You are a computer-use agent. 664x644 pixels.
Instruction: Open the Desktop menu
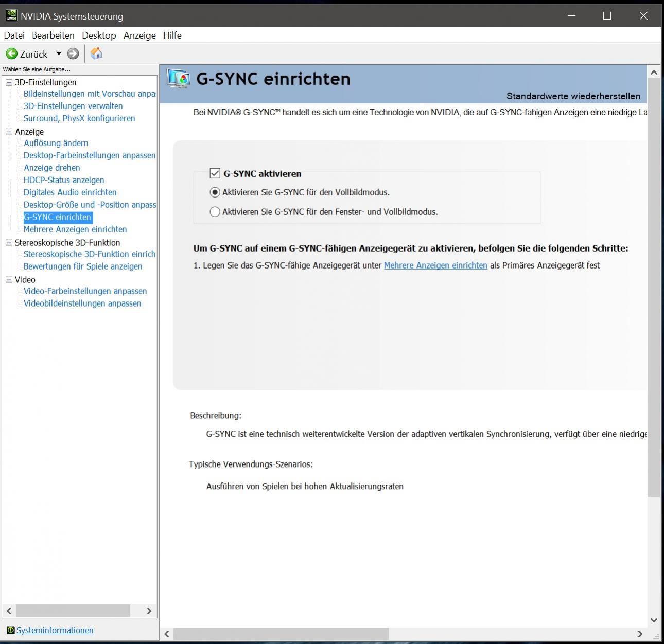(x=99, y=35)
